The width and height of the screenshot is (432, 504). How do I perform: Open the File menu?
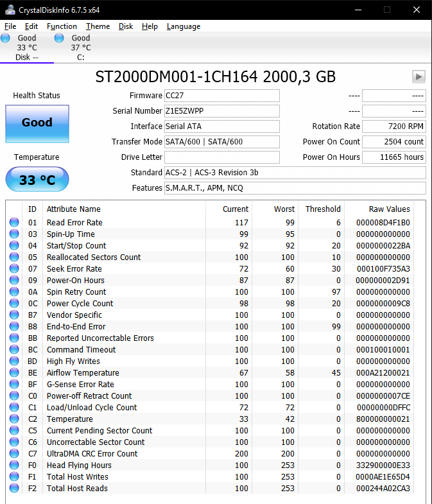pyautogui.click(x=10, y=26)
